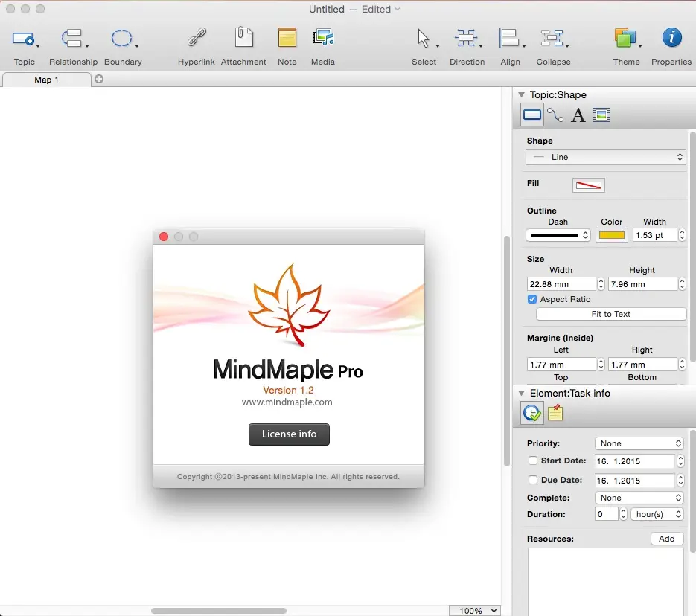Open the Duration hour(s) unit dropdown
Screen dimensions: 696x616
click(657, 514)
